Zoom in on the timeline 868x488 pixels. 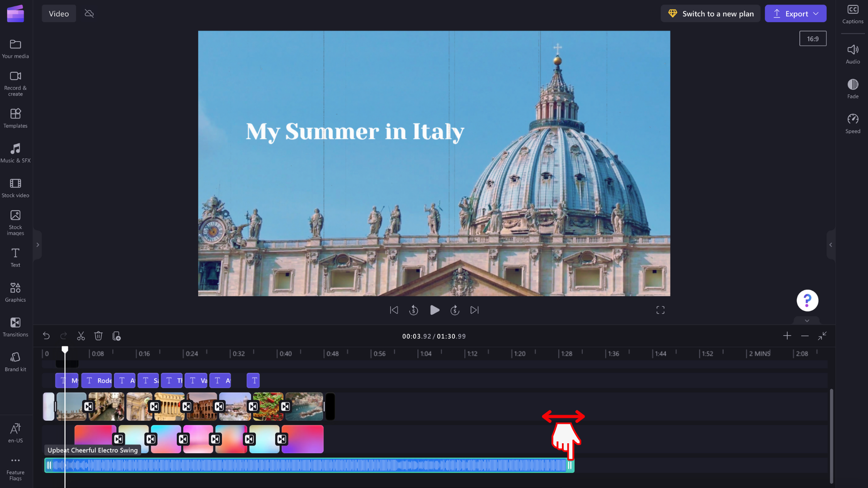pos(787,336)
